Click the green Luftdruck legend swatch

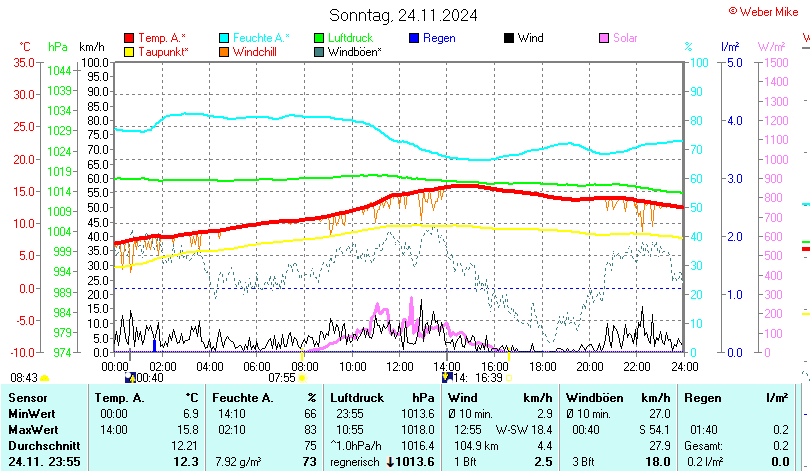click(319, 38)
